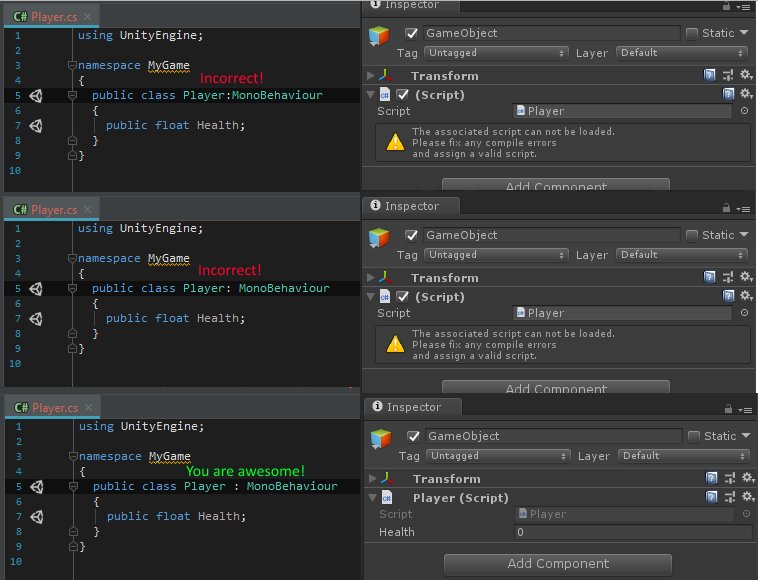Open the Unity usages icon on line 5 in the middle editor
Viewport: 758px width, 580px height.
36,289
